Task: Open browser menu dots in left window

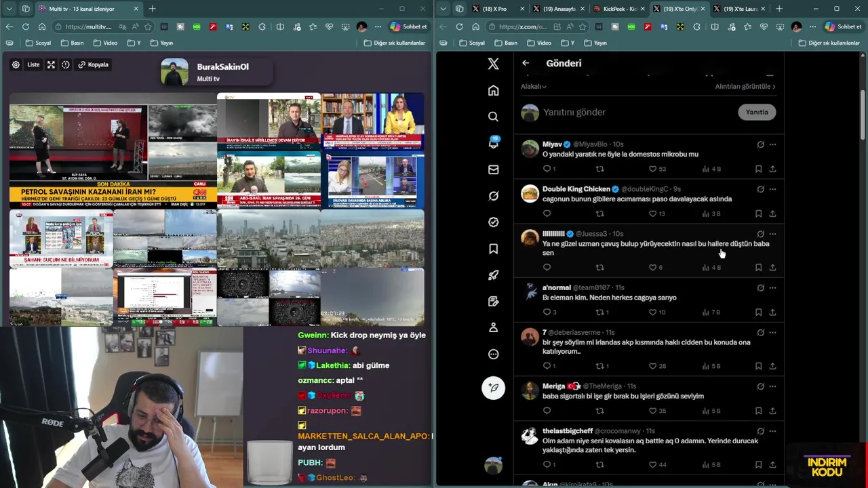Action: 378,26
